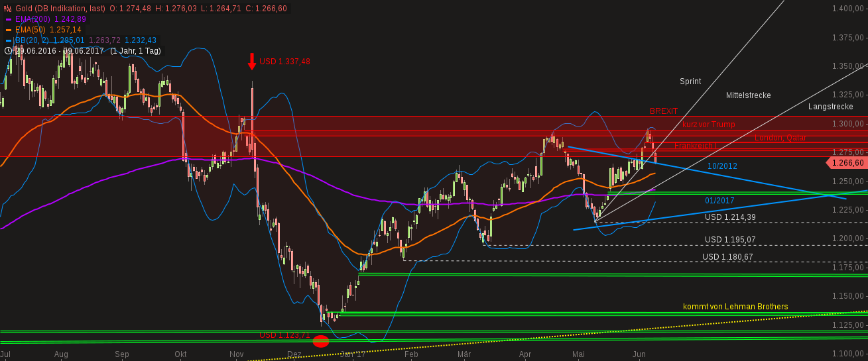
Task: Click the orange EMA(50) legend marker
Action: click(8, 30)
